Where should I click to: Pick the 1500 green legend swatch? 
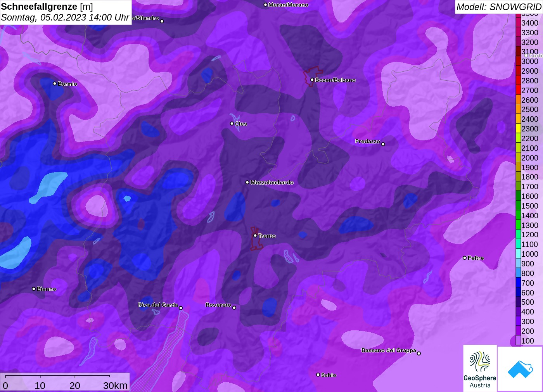[x=518, y=206]
